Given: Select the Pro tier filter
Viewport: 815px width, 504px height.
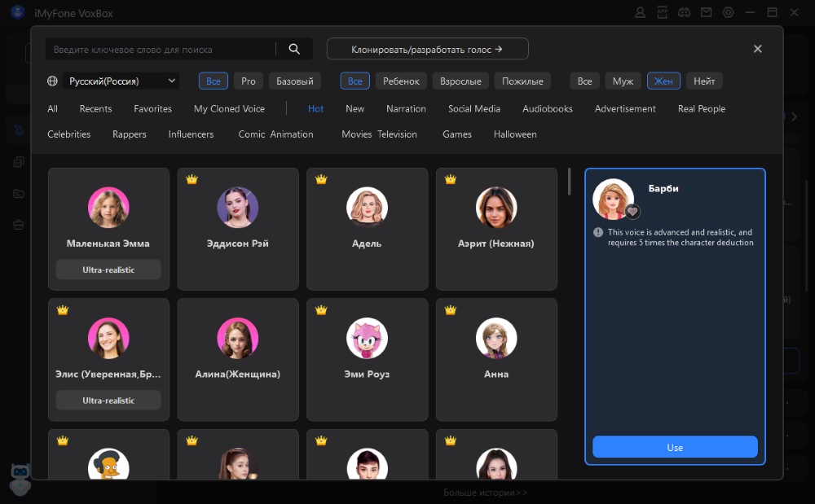Looking at the screenshot, I should tap(249, 81).
